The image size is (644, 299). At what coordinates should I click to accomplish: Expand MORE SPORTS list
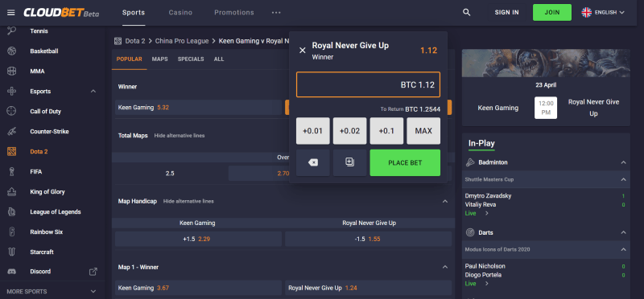coord(93,292)
